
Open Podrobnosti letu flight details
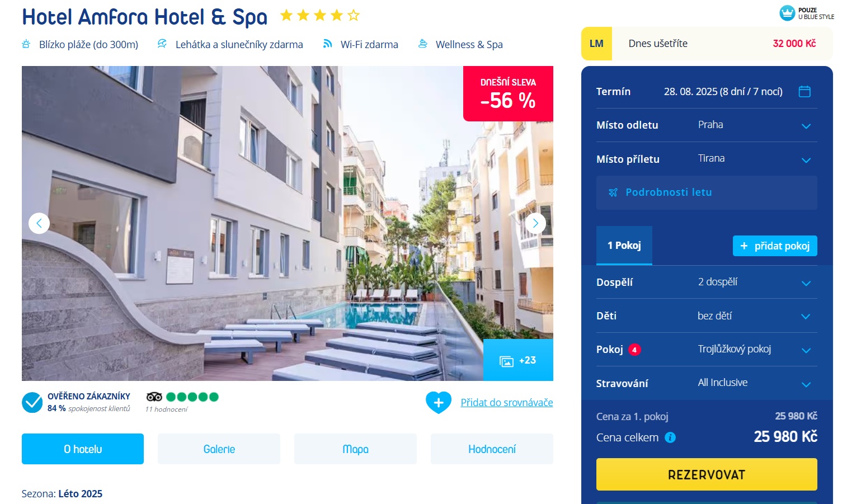707,192
